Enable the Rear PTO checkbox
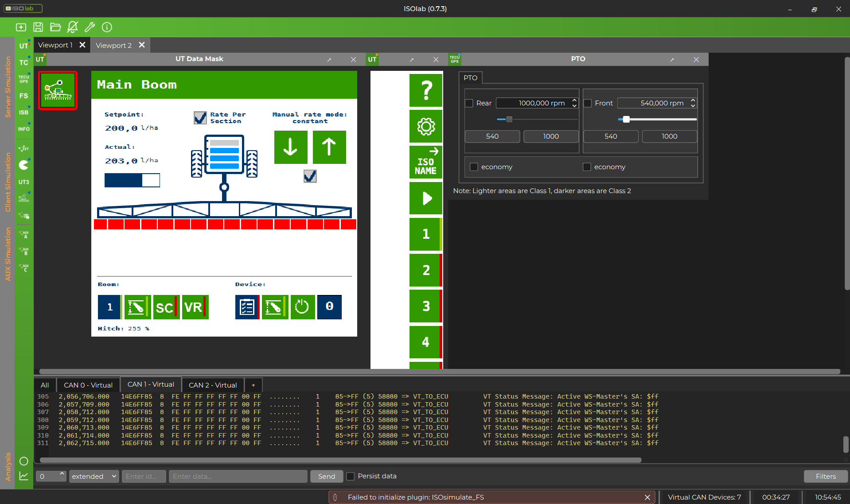Viewport: 850px width, 504px height. tap(469, 103)
